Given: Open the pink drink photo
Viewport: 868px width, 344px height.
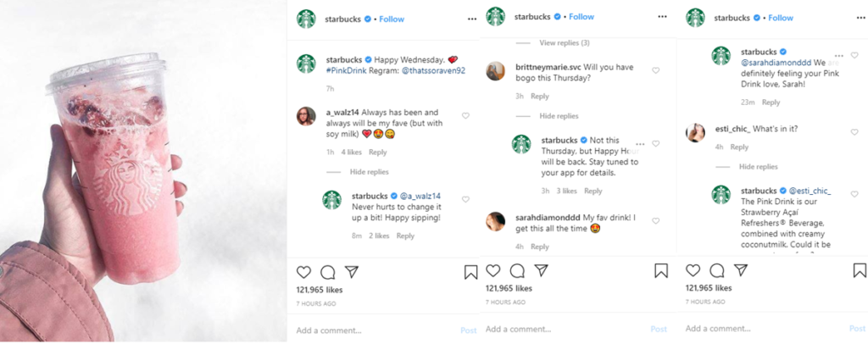Looking at the screenshot, I should coord(142,172).
